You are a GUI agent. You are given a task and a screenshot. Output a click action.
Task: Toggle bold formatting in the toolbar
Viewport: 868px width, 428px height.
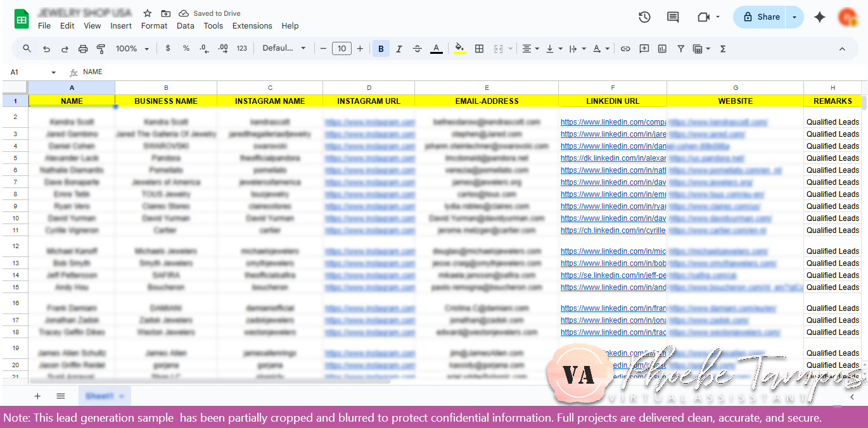(380, 48)
